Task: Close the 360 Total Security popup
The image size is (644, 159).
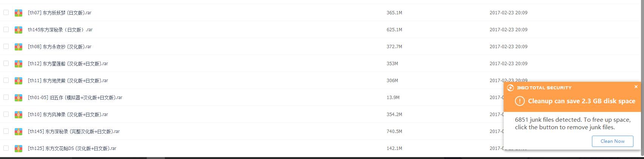Action: pos(636,87)
